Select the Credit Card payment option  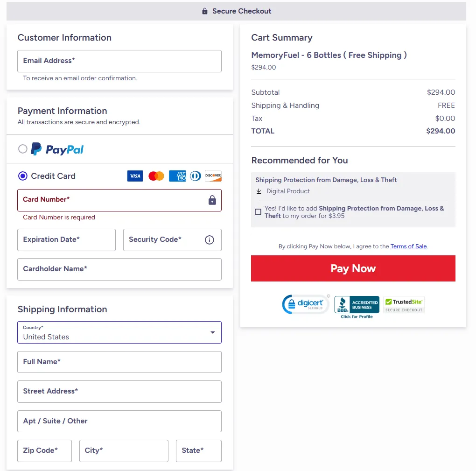point(22,176)
